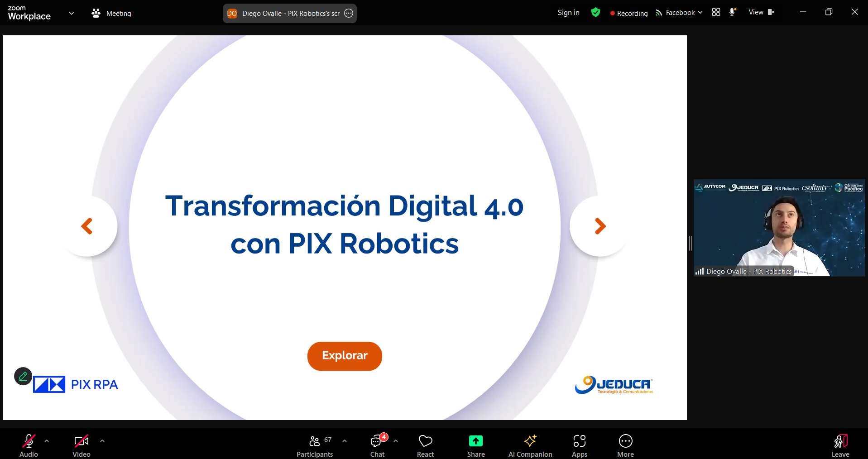The height and width of the screenshot is (459, 868).
Task: Click the green annotate pencil icon
Action: [23, 376]
